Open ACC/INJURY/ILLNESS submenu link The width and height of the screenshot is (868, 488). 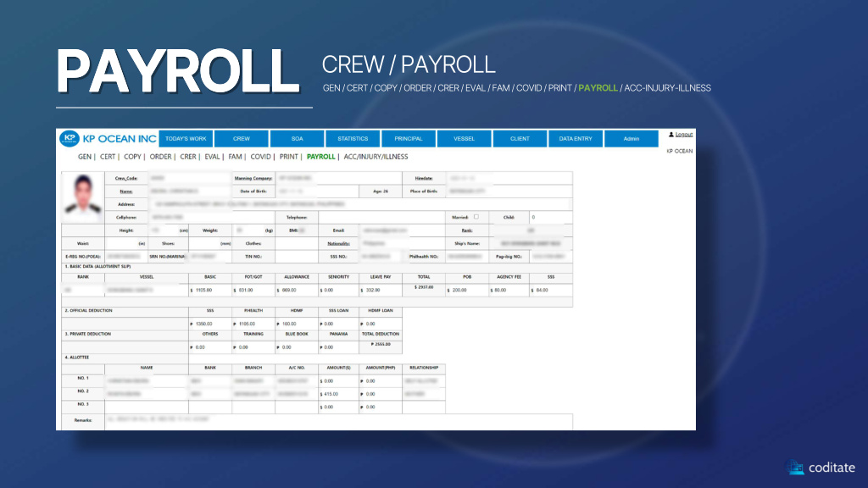click(x=376, y=157)
